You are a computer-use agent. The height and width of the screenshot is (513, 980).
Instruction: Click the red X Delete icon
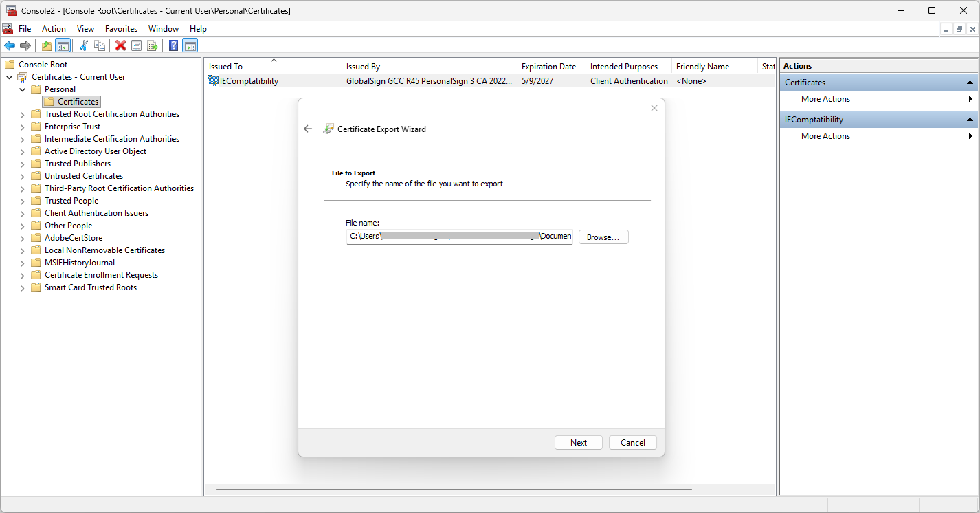pyautogui.click(x=121, y=45)
